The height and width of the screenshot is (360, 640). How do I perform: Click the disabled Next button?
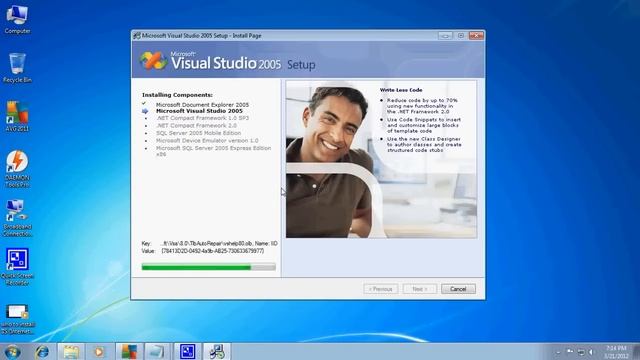click(x=420, y=289)
